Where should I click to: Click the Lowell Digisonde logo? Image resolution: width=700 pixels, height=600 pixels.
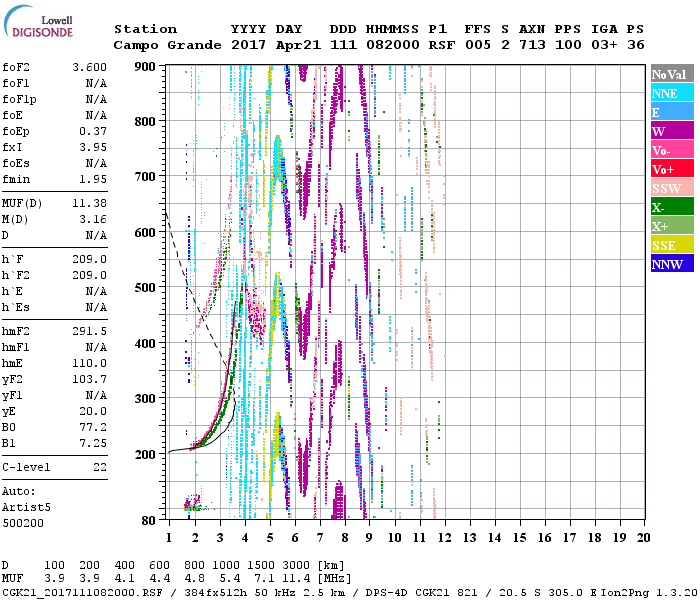[x=38, y=22]
